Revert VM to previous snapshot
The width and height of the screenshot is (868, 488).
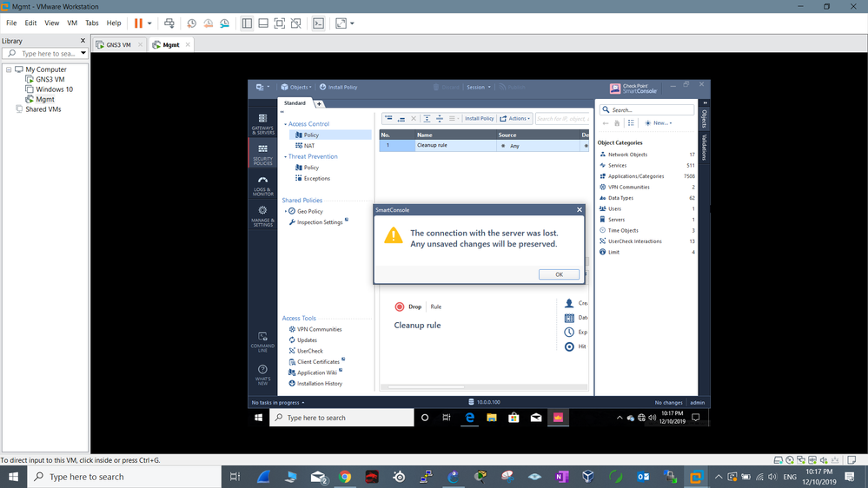[209, 23]
